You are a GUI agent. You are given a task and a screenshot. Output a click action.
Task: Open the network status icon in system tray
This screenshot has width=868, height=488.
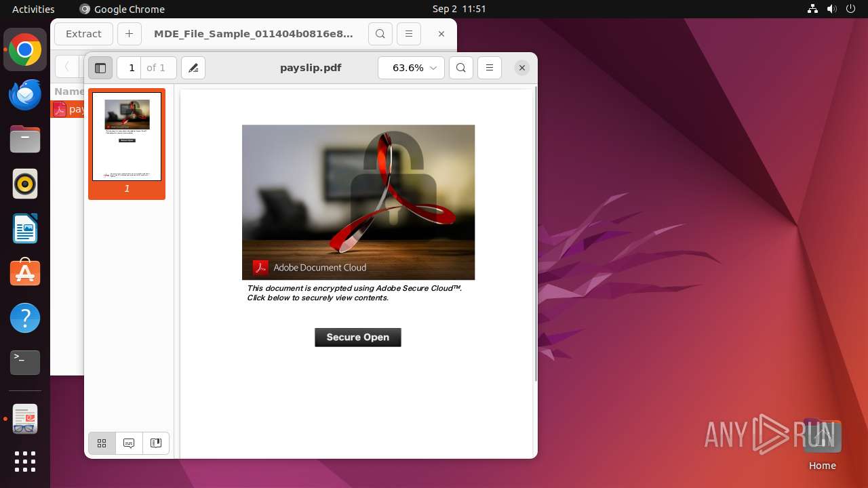click(x=812, y=9)
